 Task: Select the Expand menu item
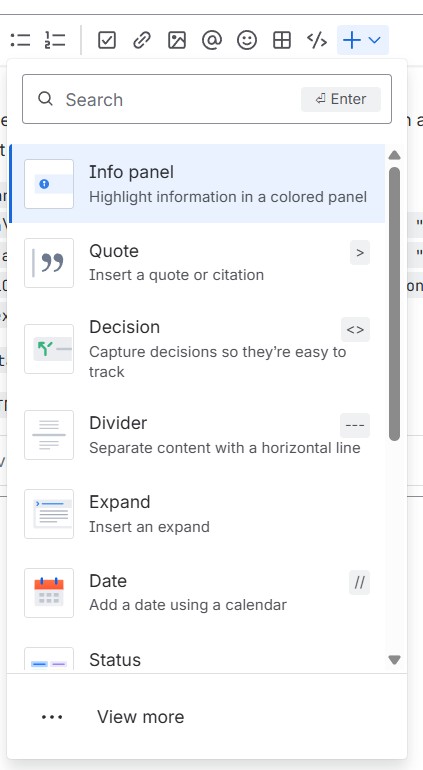(197, 514)
